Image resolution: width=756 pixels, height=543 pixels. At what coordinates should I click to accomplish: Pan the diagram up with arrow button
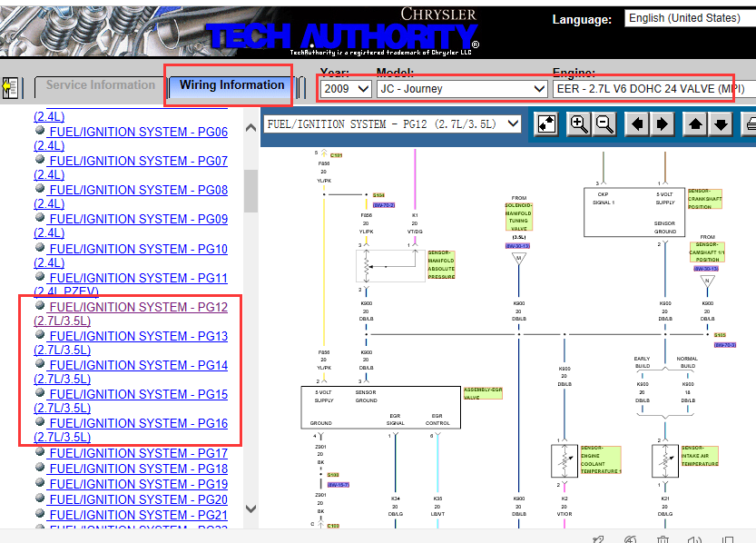click(695, 124)
